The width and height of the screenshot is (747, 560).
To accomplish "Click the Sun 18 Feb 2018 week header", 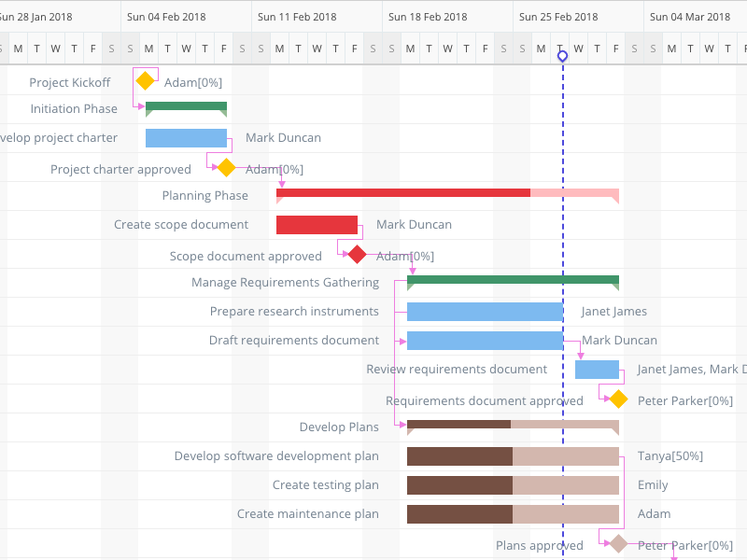I will (428, 17).
